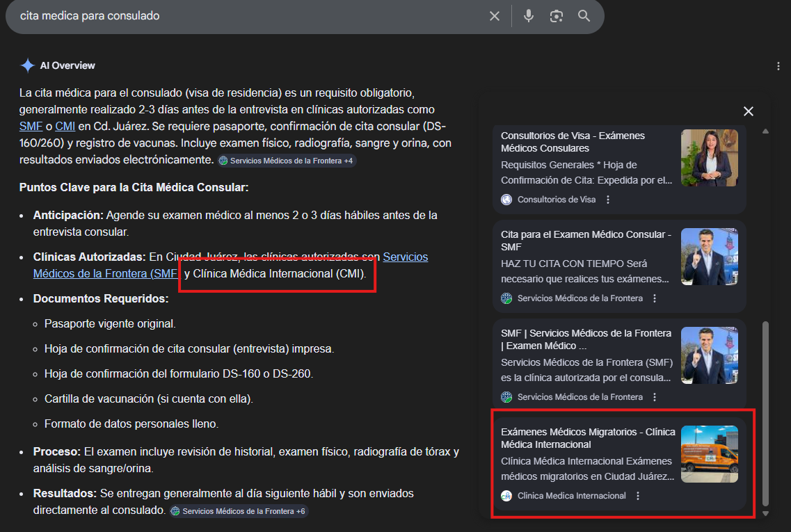Expand 'Servicios Médicos de la Frontera +4' source chip
This screenshot has width=791, height=532.
click(x=287, y=161)
